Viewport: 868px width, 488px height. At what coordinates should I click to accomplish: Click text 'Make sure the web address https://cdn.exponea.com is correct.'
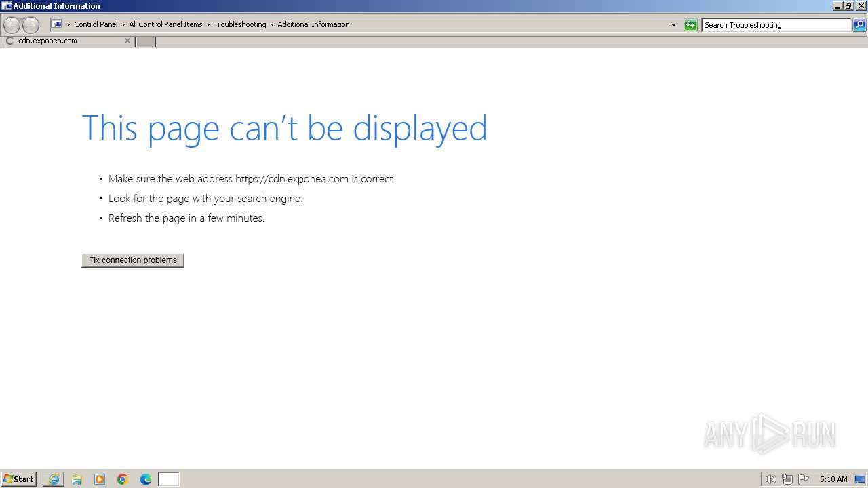252,179
